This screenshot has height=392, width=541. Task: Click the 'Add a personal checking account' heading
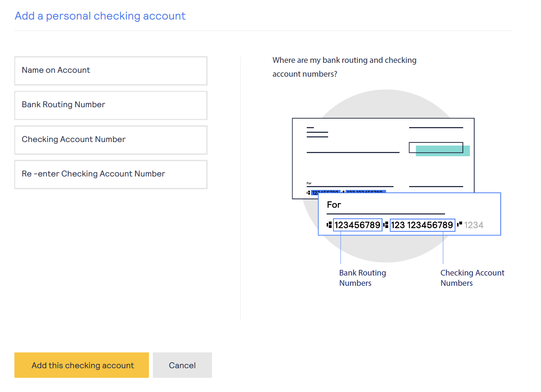100,16
